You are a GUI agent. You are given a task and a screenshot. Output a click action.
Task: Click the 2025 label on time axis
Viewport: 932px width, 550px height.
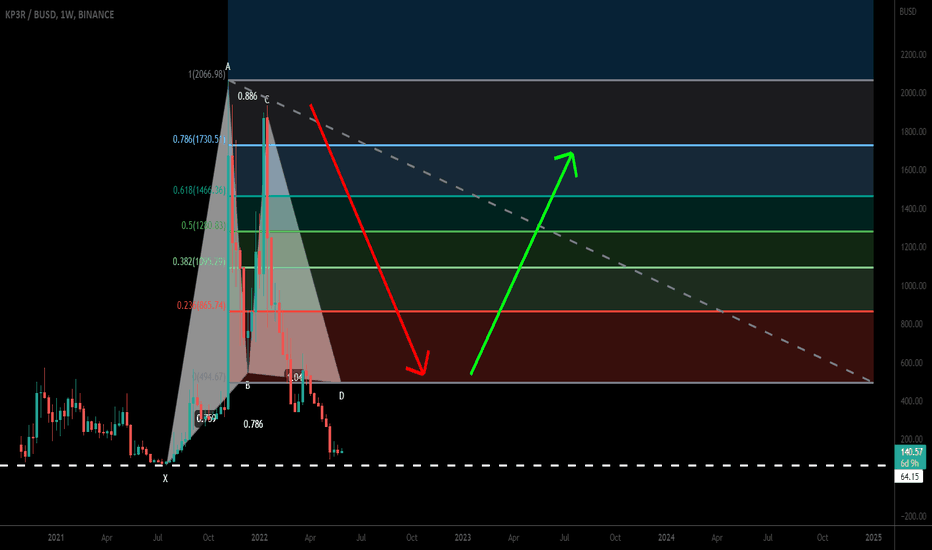[873, 538]
